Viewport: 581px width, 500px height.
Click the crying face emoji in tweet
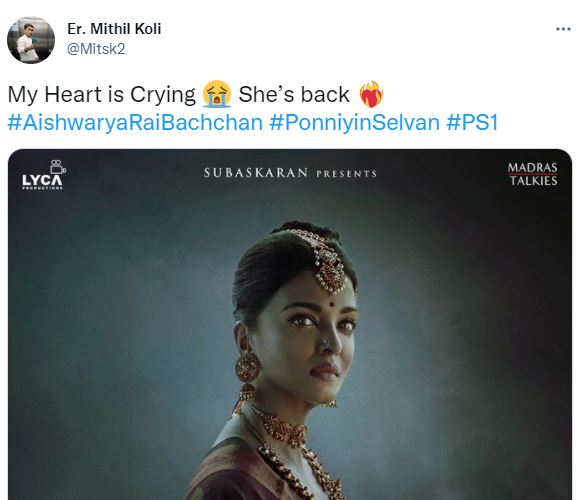click(x=217, y=94)
